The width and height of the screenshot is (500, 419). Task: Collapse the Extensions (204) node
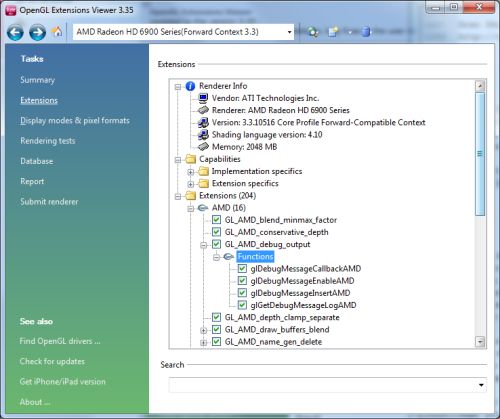178,197
